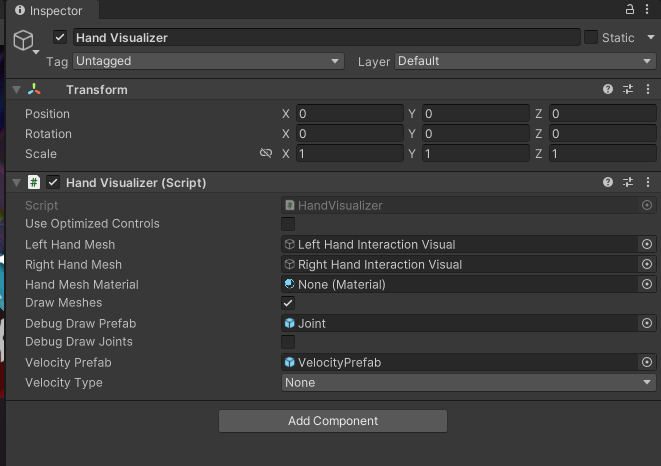Enable the Static checkbox
The height and width of the screenshot is (466, 661).
tap(591, 37)
